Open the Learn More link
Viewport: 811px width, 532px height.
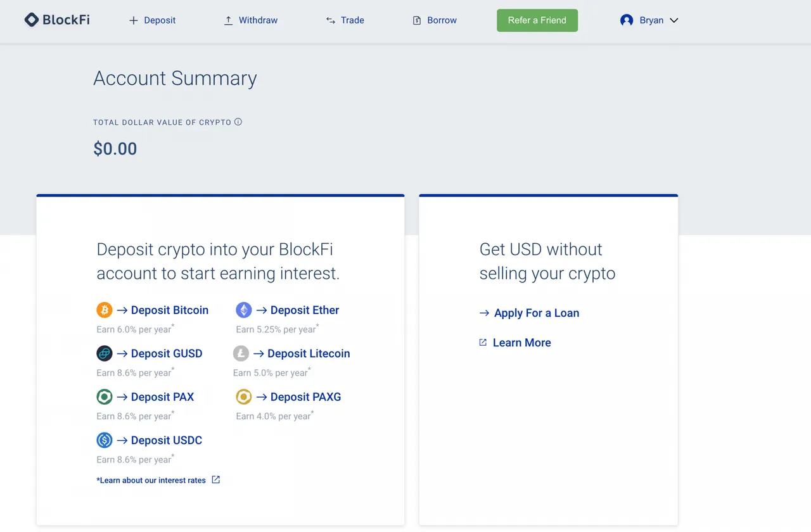[522, 343]
